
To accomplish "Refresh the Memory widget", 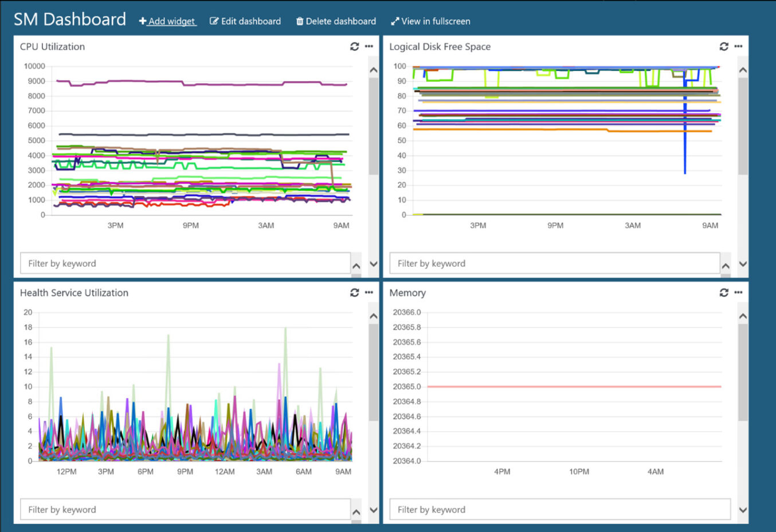I will point(724,293).
